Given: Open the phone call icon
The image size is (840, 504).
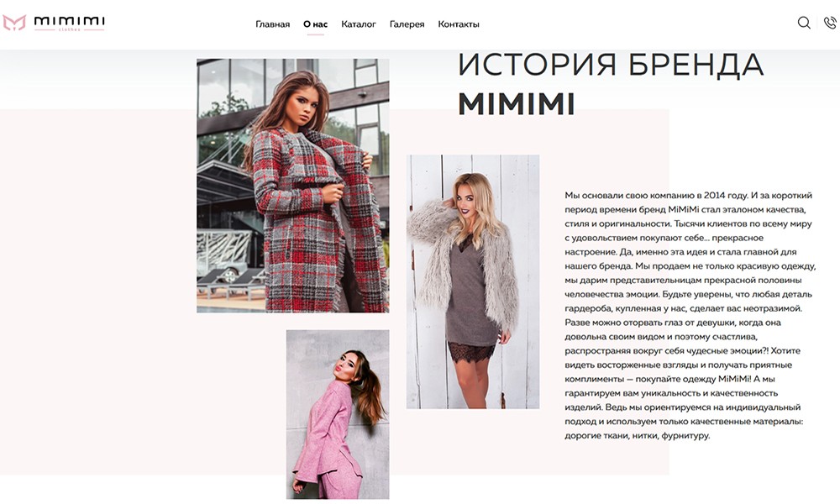Looking at the screenshot, I should tap(830, 23).
